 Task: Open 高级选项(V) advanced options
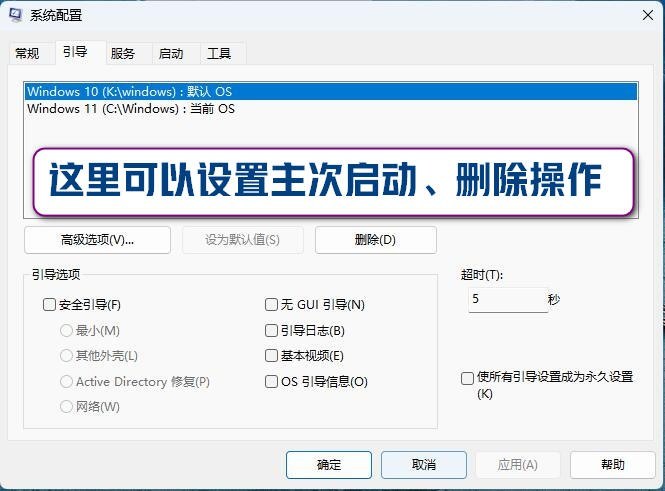(97, 240)
